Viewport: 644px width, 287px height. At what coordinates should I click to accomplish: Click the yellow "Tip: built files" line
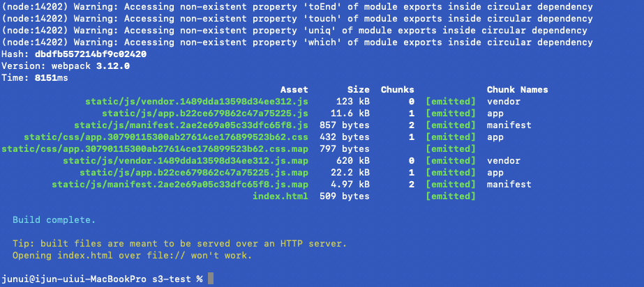(x=179, y=244)
